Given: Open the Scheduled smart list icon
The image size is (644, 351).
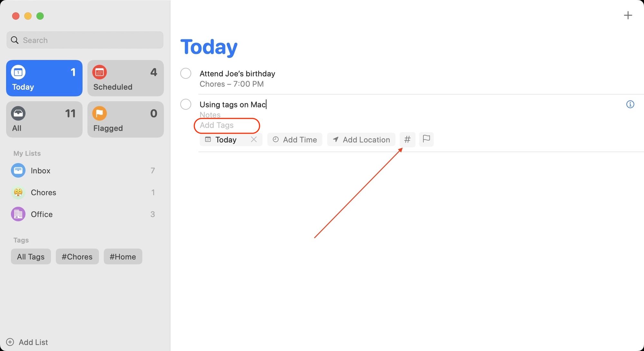Looking at the screenshot, I should [x=99, y=72].
